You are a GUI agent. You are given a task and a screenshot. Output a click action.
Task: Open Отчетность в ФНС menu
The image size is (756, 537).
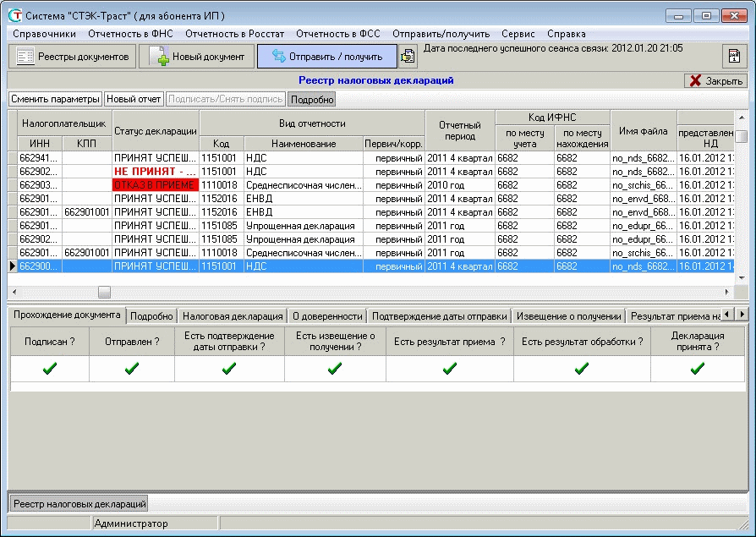[x=130, y=34]
